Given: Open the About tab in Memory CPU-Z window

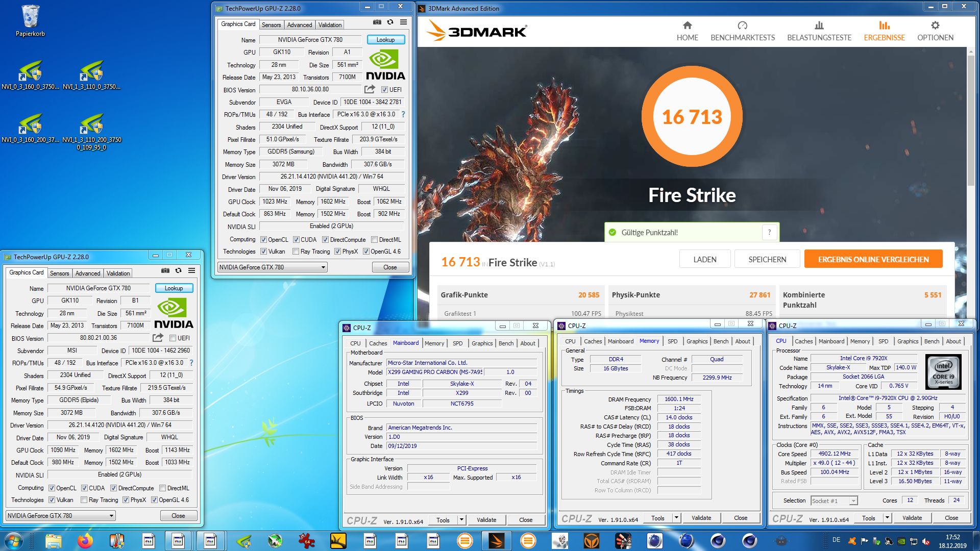Looking at the screenshot, I should pyautogui.click(x=743, y=341).
